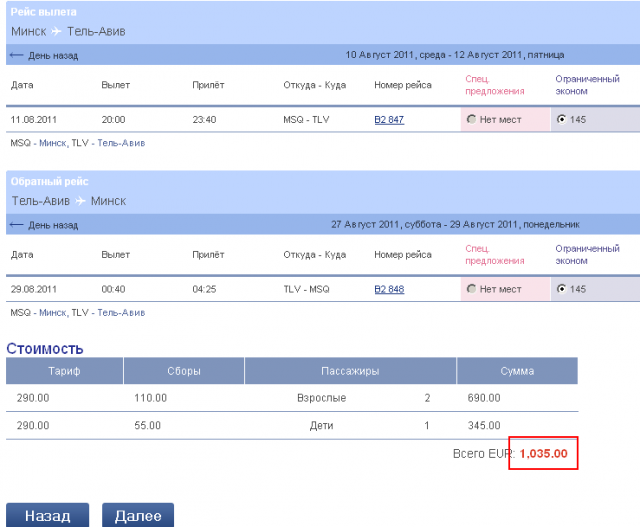Open flight number B2 847 details
Image resolution: width=640 pixels, height=527 pixels.
pyautogui.click(x=389, y=120)
